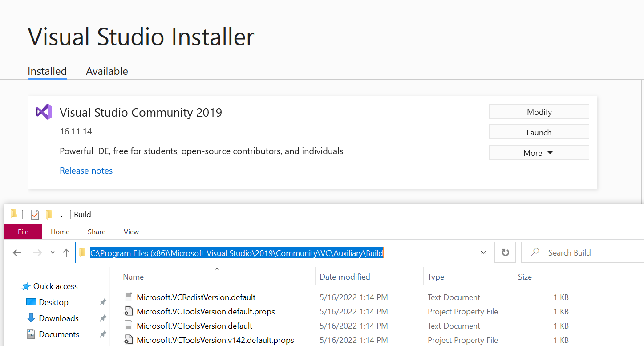Click the Downloads arrow icon in sidebar
Image resolution: width=644 pixels, height=346 pixels.
coord(31,318)
